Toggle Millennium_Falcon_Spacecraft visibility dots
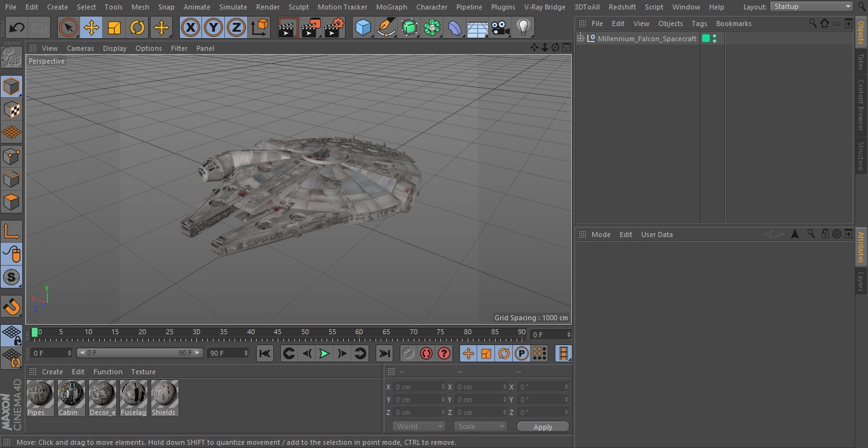 715,39
